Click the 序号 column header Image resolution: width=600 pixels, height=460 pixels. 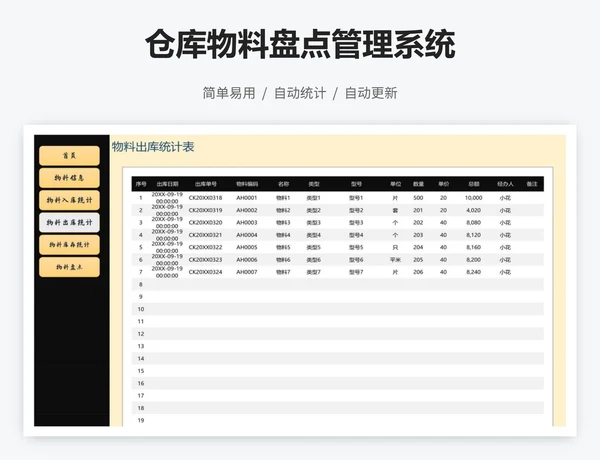click(x=141, y=184)
